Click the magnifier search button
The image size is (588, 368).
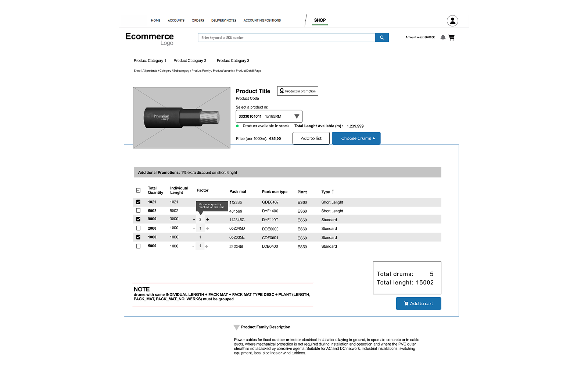tap(382, 38)
